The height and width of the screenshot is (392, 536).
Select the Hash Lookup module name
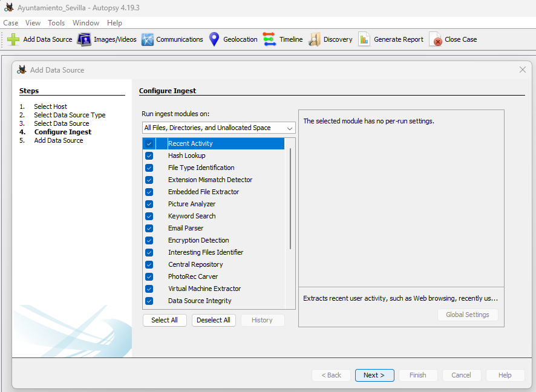(187, 156)
